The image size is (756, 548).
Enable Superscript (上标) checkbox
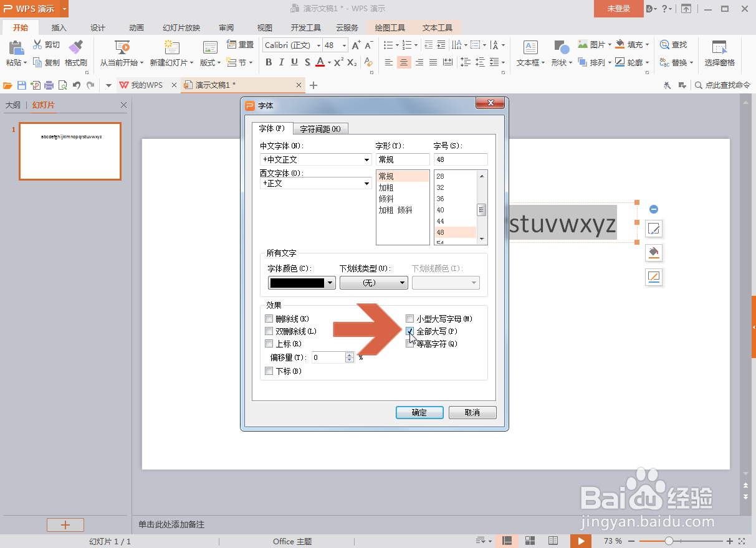point(269,344)
